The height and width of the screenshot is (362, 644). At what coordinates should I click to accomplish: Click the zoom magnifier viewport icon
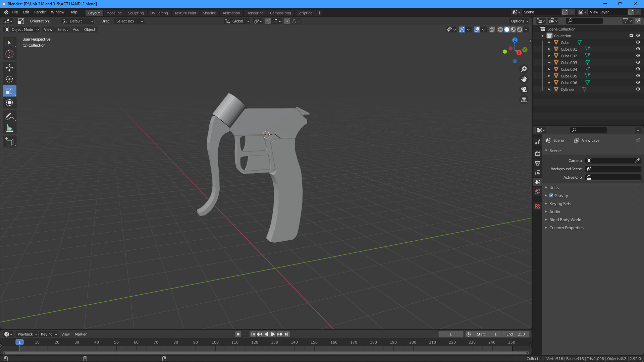point(524,69)
